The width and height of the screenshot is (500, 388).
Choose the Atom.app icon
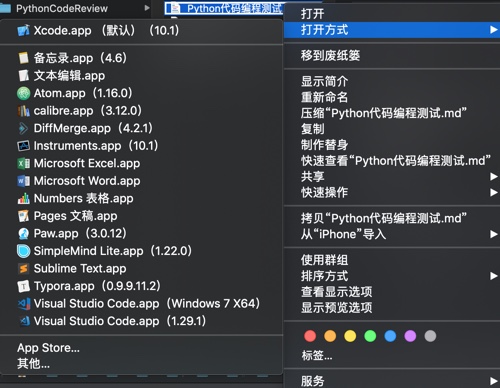click(23, 93)
